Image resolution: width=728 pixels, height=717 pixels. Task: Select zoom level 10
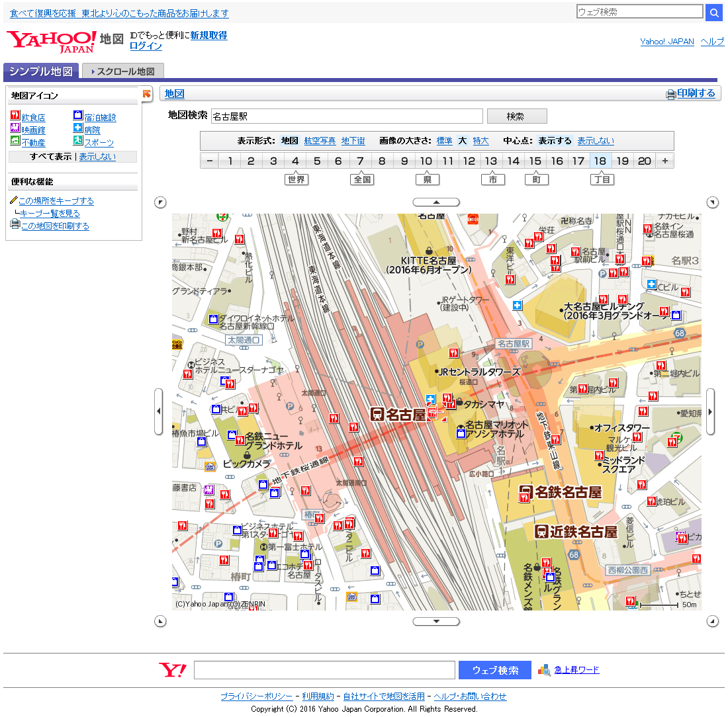(x=426, y=161)
